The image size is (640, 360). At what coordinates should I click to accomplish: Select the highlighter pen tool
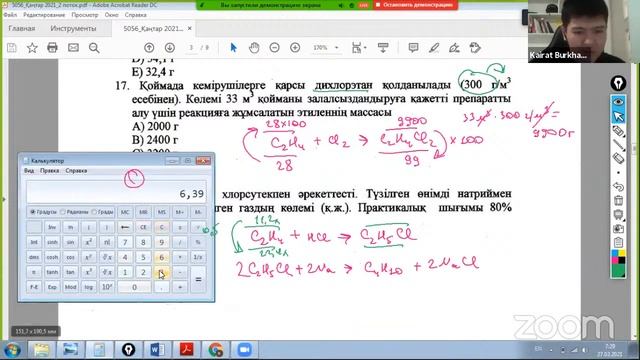[434, 48]
